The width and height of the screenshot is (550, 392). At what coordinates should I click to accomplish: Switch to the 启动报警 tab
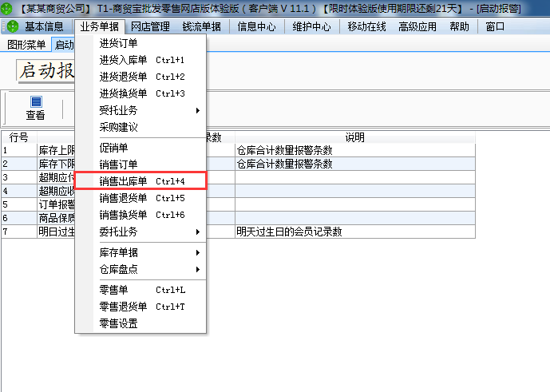64,45
